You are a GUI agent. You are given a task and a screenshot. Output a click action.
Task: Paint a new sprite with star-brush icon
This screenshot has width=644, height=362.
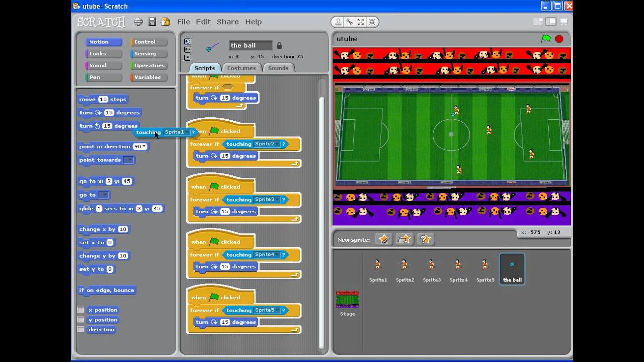[384, 239]
